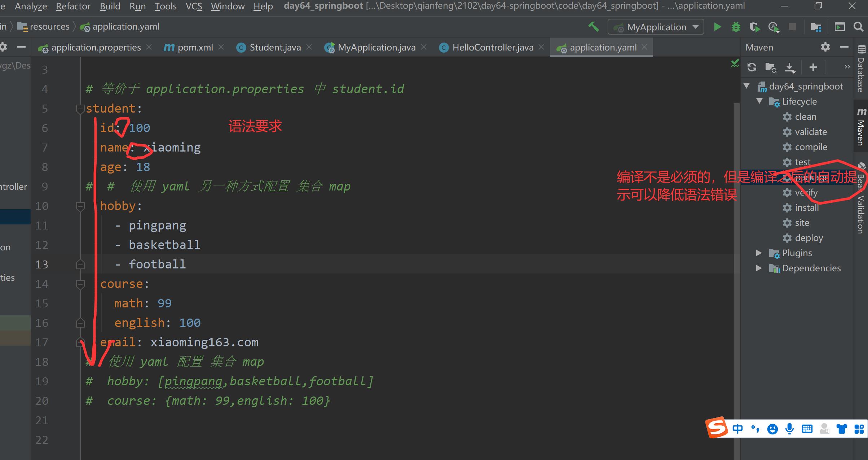Click the Sogou input method S logo
Viewport: 868px width, 460px height.
(716, 428)
